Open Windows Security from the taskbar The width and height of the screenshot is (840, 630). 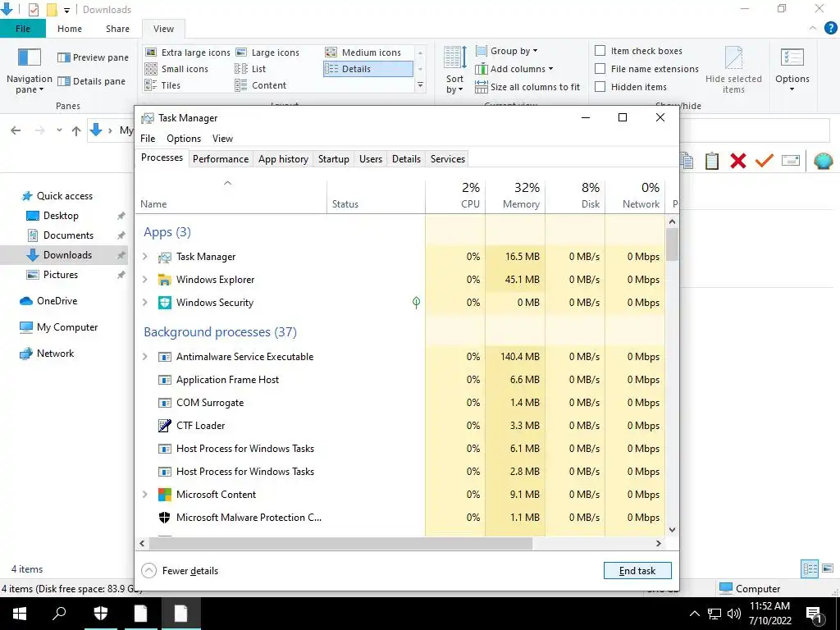[101, 614]
